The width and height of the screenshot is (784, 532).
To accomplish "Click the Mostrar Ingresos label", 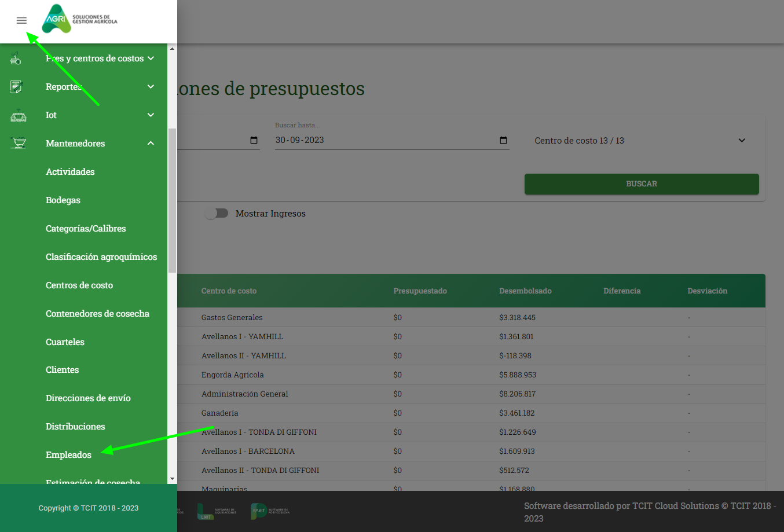I will pos(270,214).
